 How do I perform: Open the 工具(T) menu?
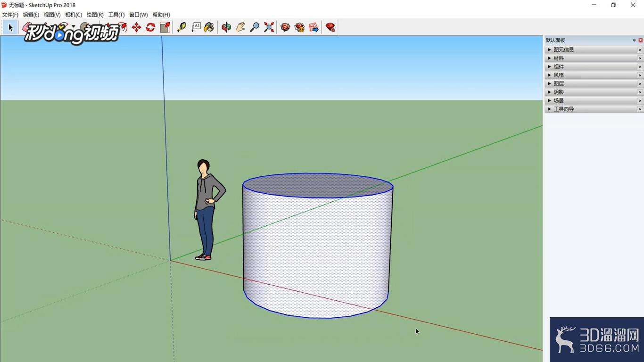tap(116, 15)
